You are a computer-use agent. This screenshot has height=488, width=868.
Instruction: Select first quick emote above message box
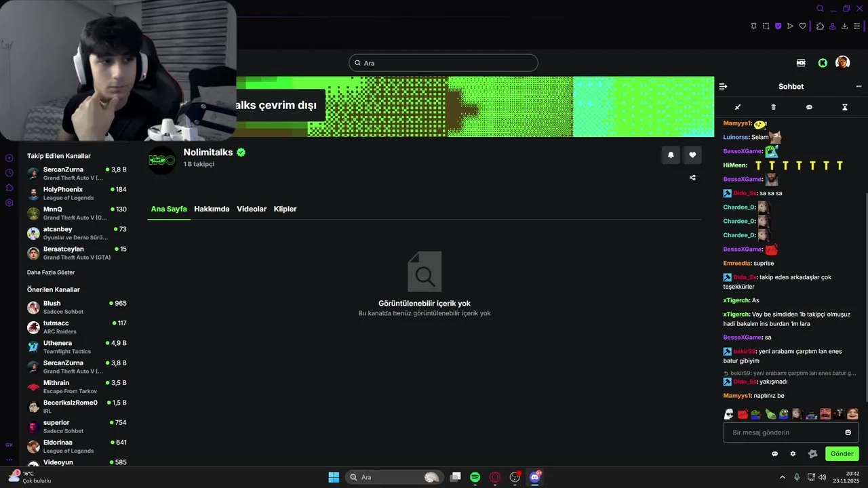coord(729,413)
